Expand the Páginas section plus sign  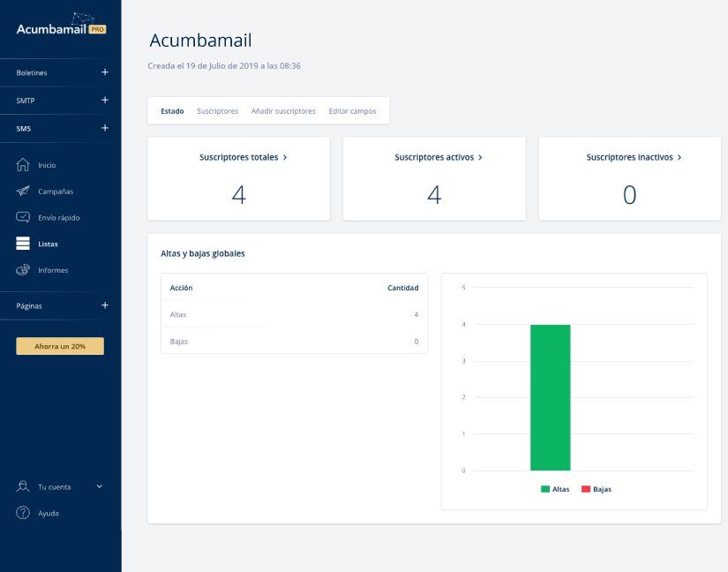pos(105,305)
